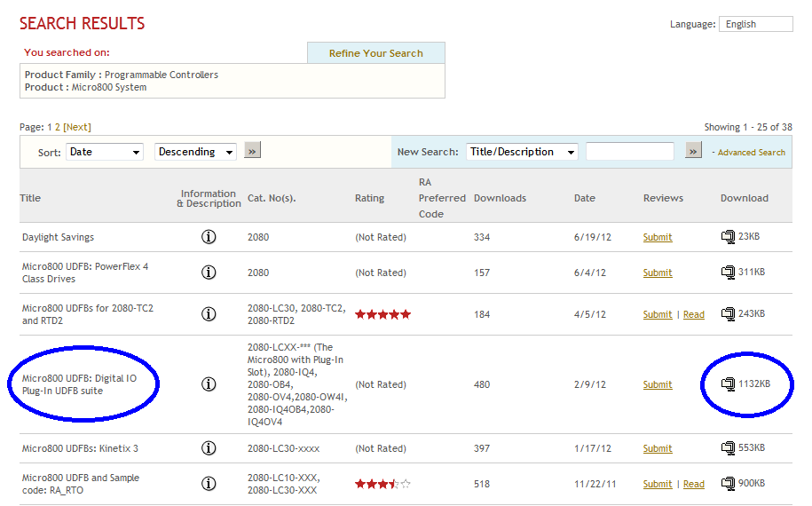The image size is (812, 506).
Task: Open the Advanced Search link
Action: tap(751, 153)
